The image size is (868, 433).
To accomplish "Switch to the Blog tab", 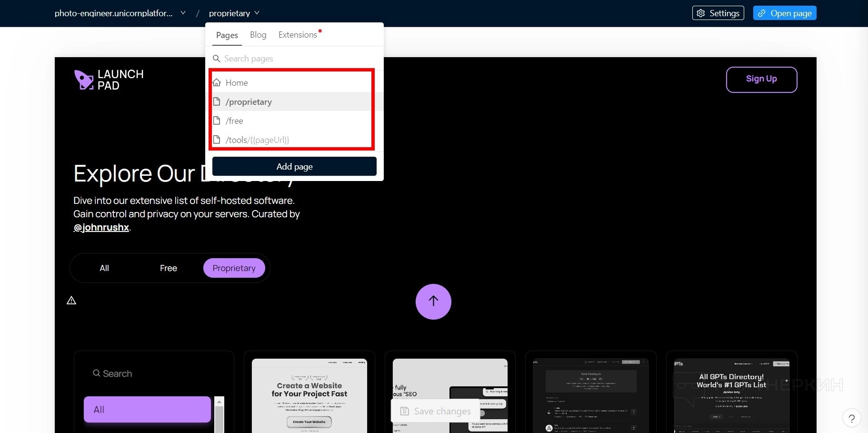I will 258,35.
